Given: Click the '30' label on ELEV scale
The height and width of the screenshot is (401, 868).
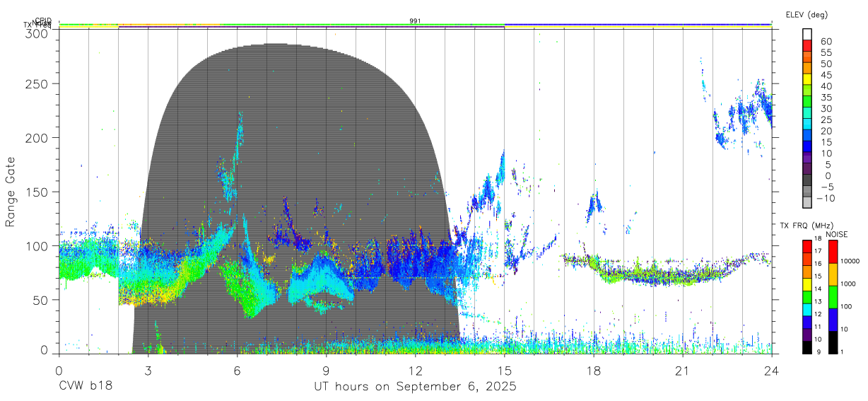Looking at the screenshot, I should pyautogui.click(x=826, y=108).
